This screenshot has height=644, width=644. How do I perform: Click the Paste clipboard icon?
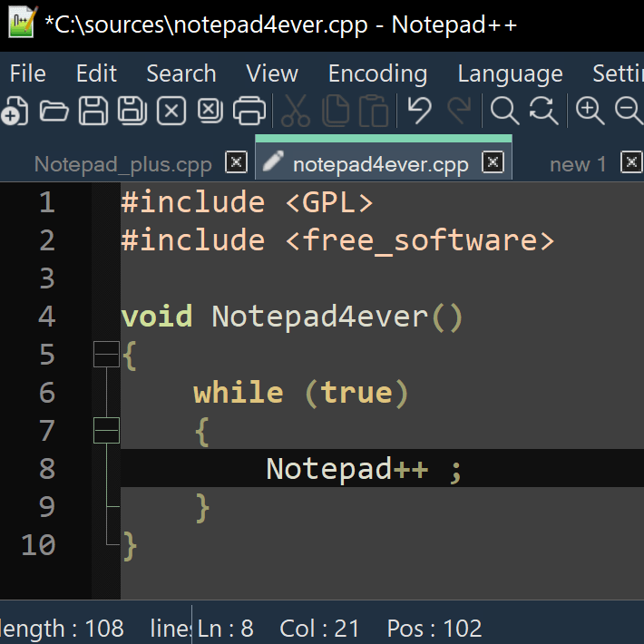[374, 111]
